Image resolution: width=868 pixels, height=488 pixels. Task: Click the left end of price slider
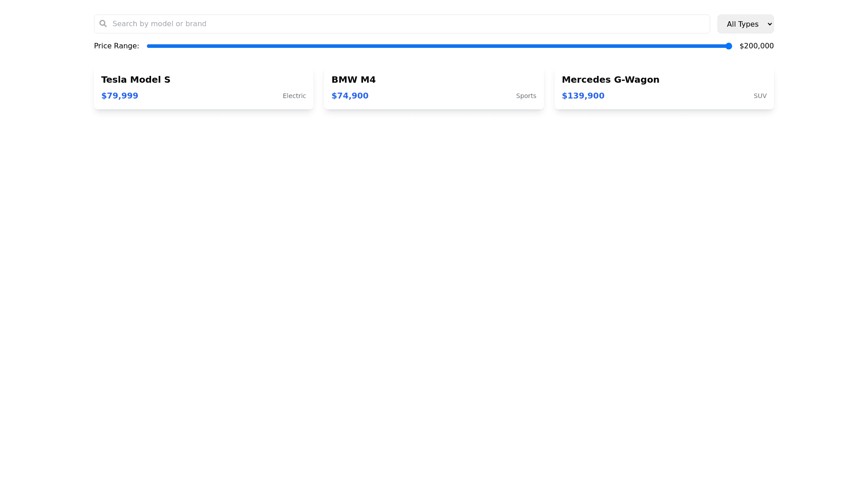point(150,46)
